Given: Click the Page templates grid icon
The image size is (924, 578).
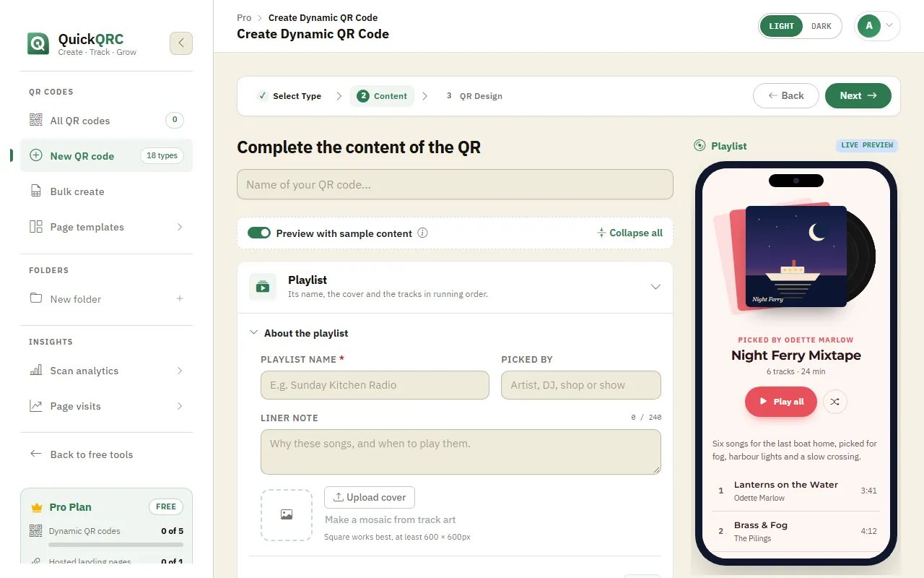Looking at the screenshot, I should pos(36,227).
